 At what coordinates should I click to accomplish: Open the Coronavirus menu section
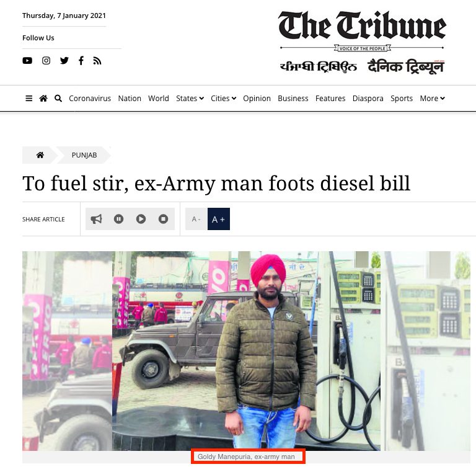click(90, 99)
